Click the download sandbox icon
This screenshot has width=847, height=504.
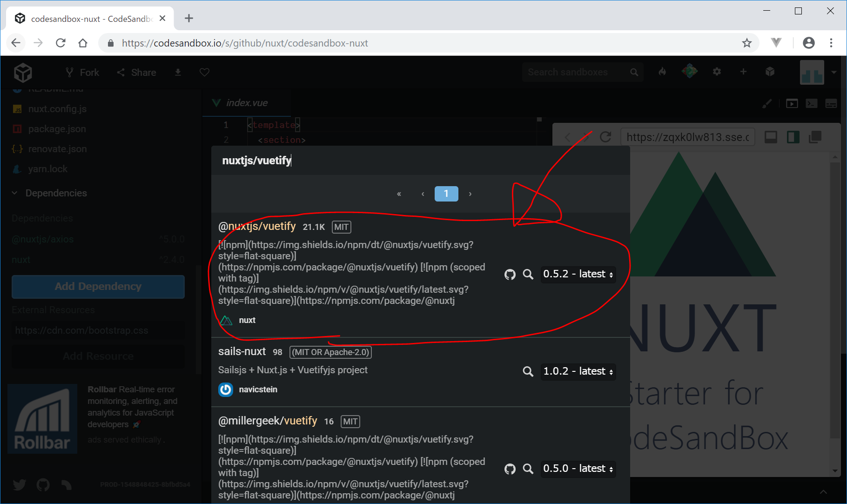[178, 72]
